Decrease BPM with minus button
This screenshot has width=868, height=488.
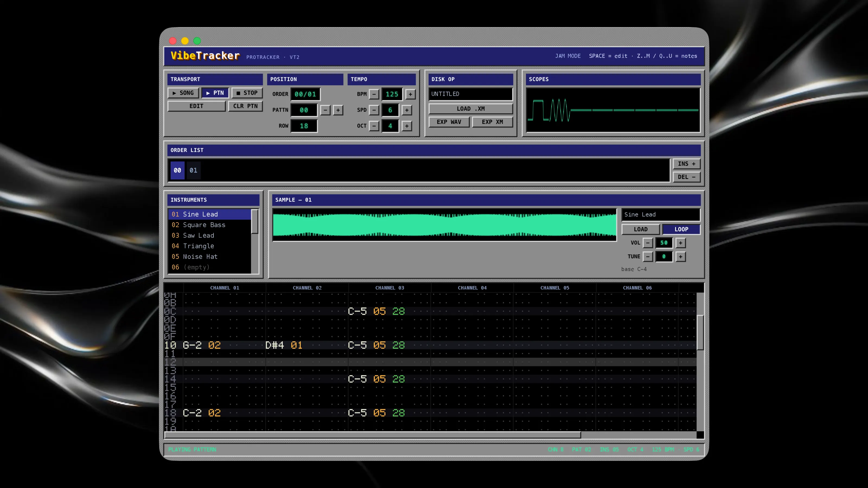click(374, 94)
